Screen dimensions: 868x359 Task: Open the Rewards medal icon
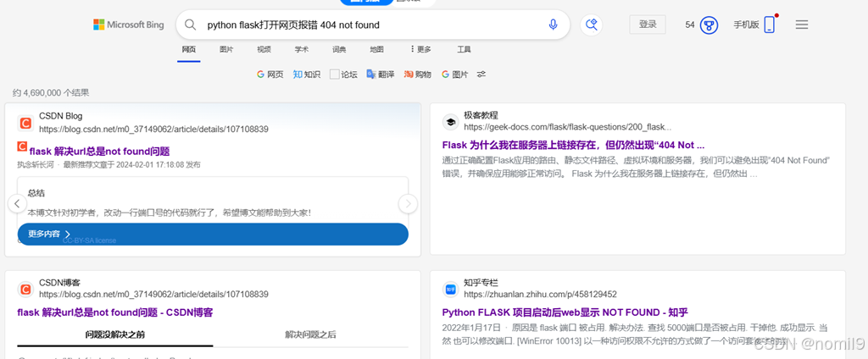coord(709,25)
